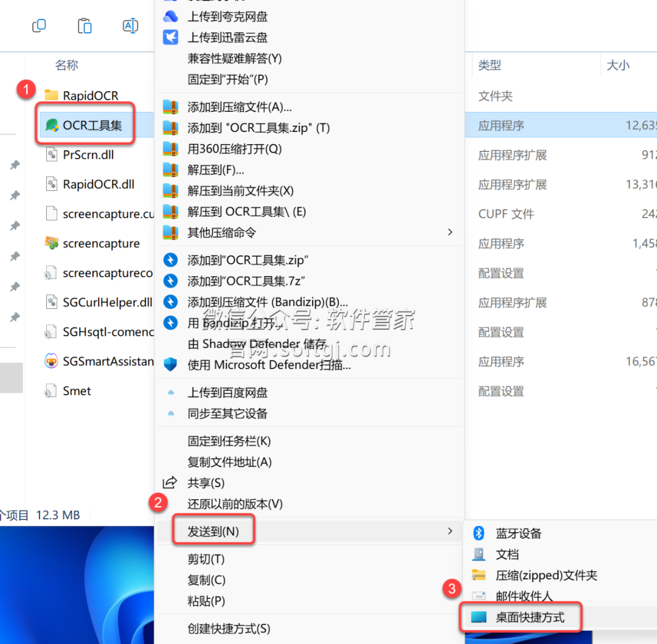657x644 pixels.
Task: Click the Xunlei cloud upload icon
Action: coord(170,37)
